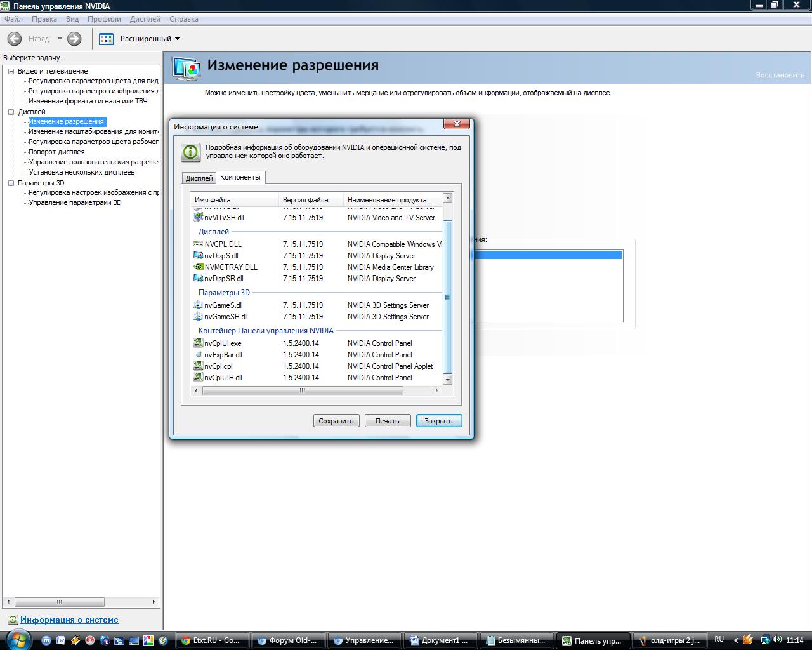The height and width of the screenshot is (650, 812).
Task: Click the nvCpl.cpl file icon
Action: click(x=198, y=366)
